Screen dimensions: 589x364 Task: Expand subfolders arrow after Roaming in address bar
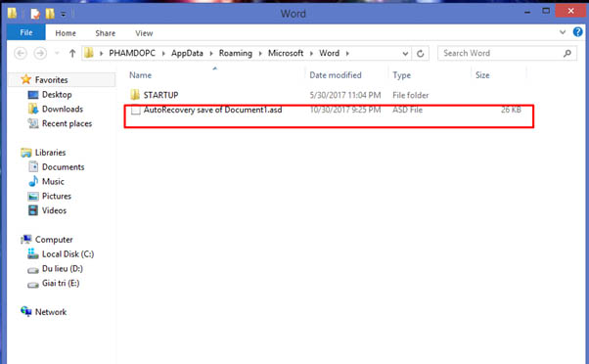[x=260, y=54]
